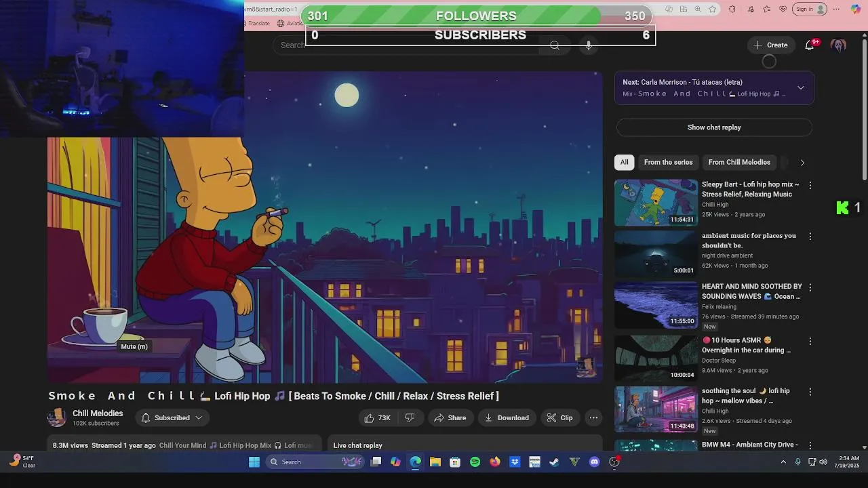Open soothing the soul lofi thumbnail
Image resolution: width=868 pixels, height=488 pixels.
pyautogui.click(x=656, y=409)
